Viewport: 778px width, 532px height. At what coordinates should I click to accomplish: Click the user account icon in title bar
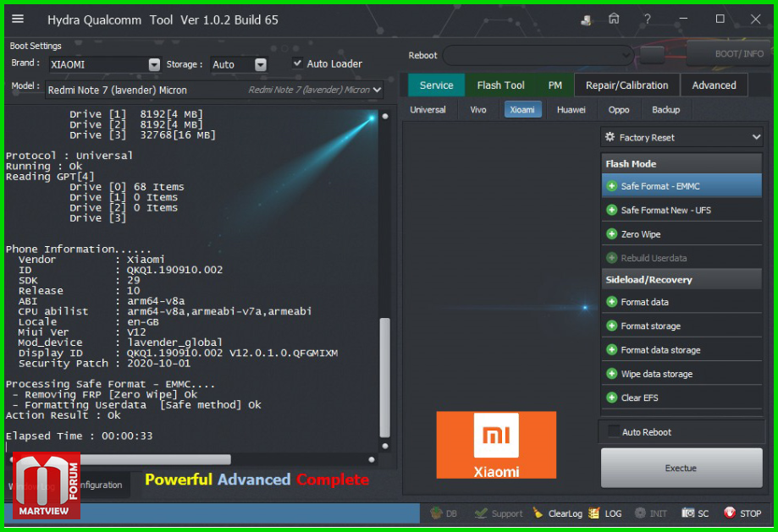tap(587, 19)
